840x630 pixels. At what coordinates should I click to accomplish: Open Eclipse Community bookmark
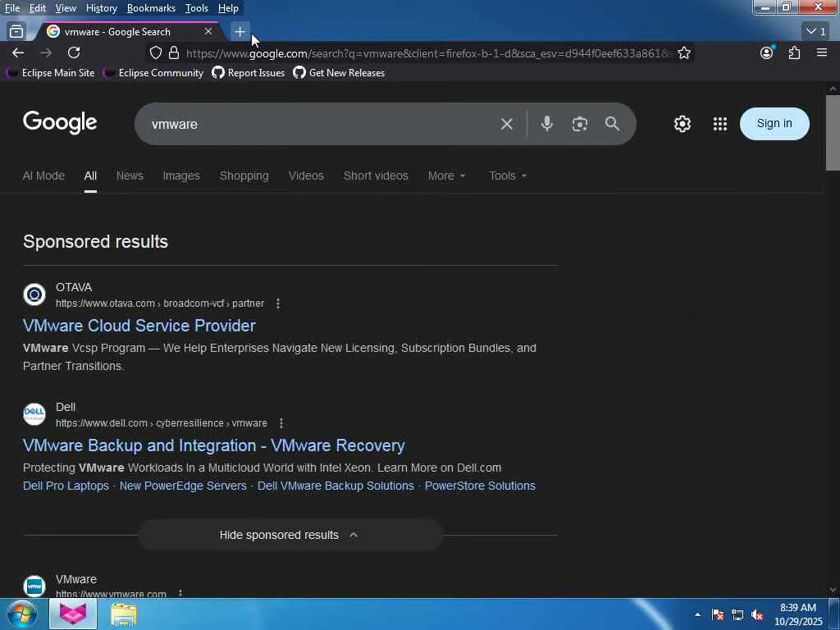pyautogui.click(x=153, y=73)
